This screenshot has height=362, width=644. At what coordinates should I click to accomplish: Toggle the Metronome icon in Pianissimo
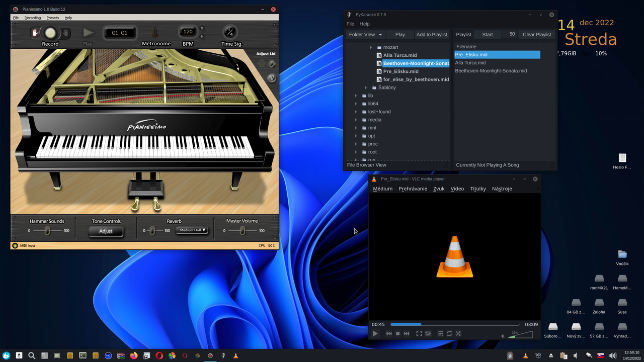pyautogui.click(x=155, y=33)
